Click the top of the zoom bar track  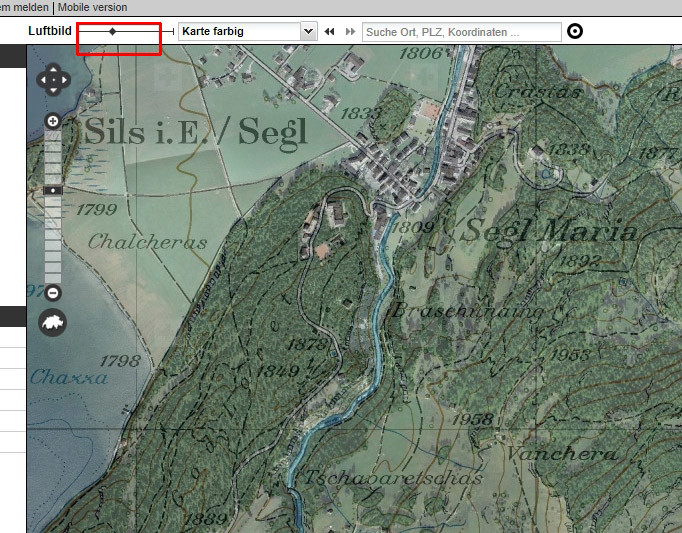pos(53,137)
